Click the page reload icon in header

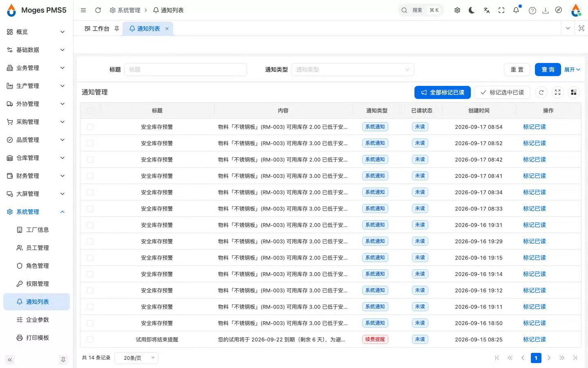(98, 10)
